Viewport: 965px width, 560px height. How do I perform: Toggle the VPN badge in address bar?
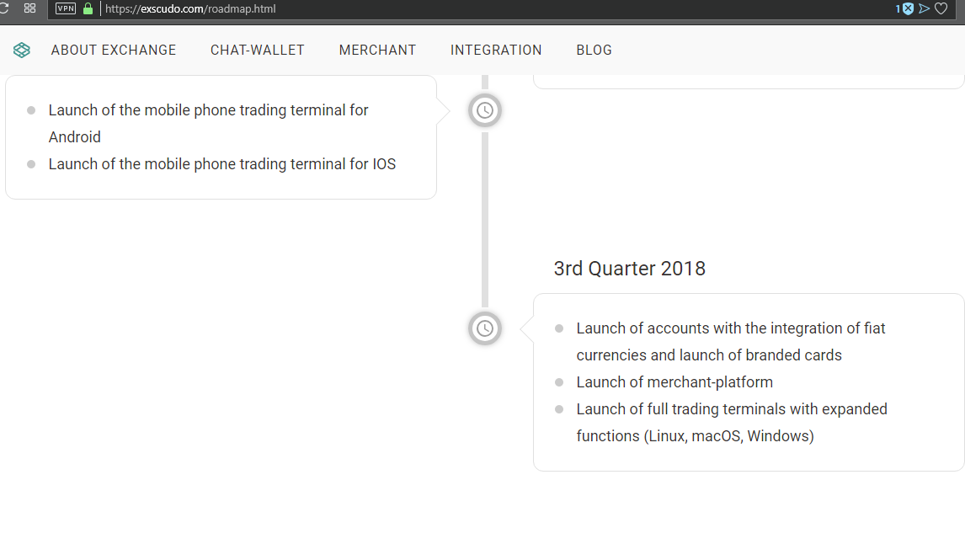tap(66, 8)
